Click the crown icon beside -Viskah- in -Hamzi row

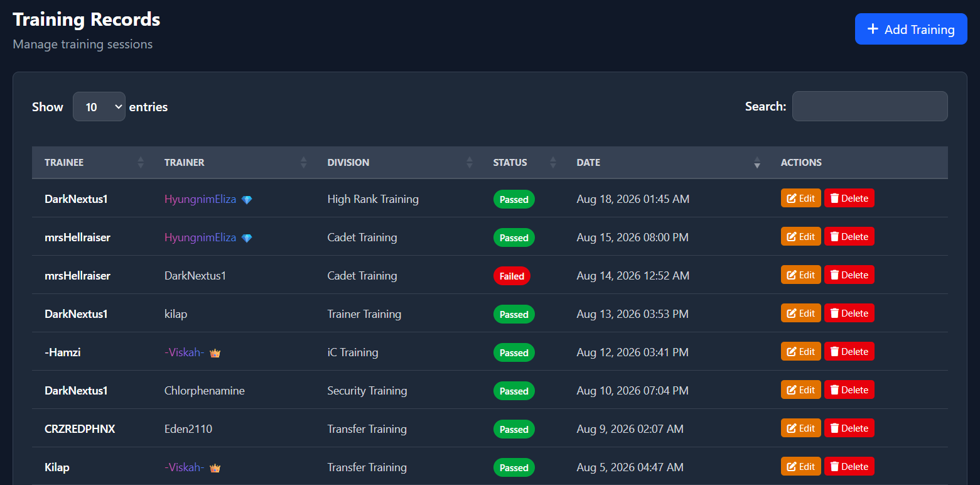coord(215,353)
